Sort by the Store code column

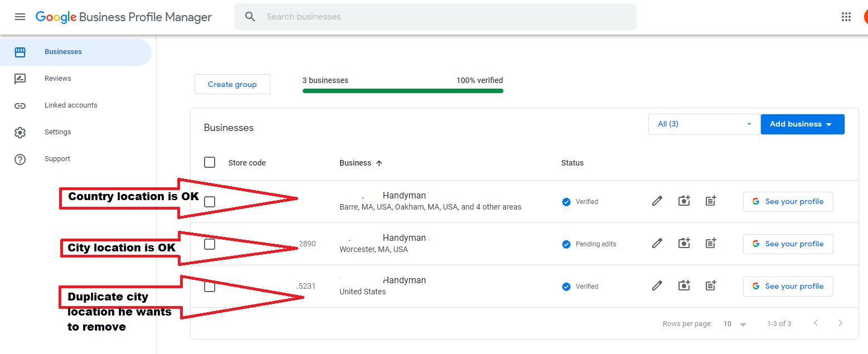pos(247,163)
